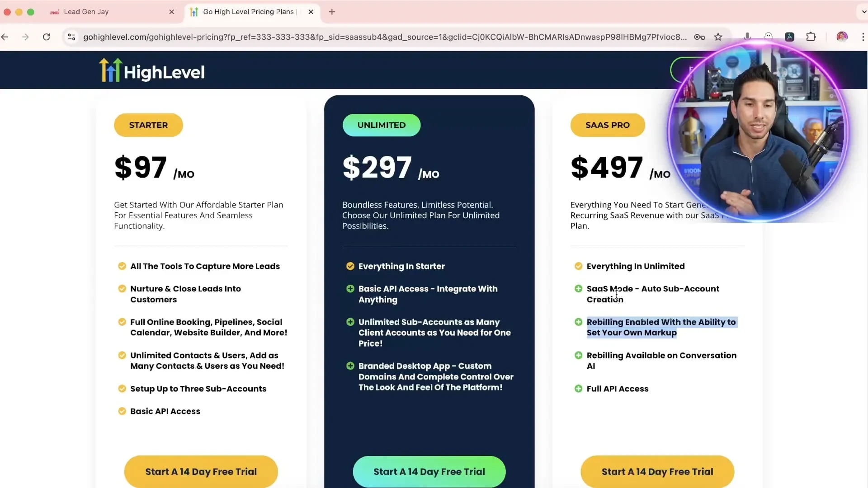Reload the HighLevel pricing page
This screenshot has width=868, height=488.
click(47, 37)
